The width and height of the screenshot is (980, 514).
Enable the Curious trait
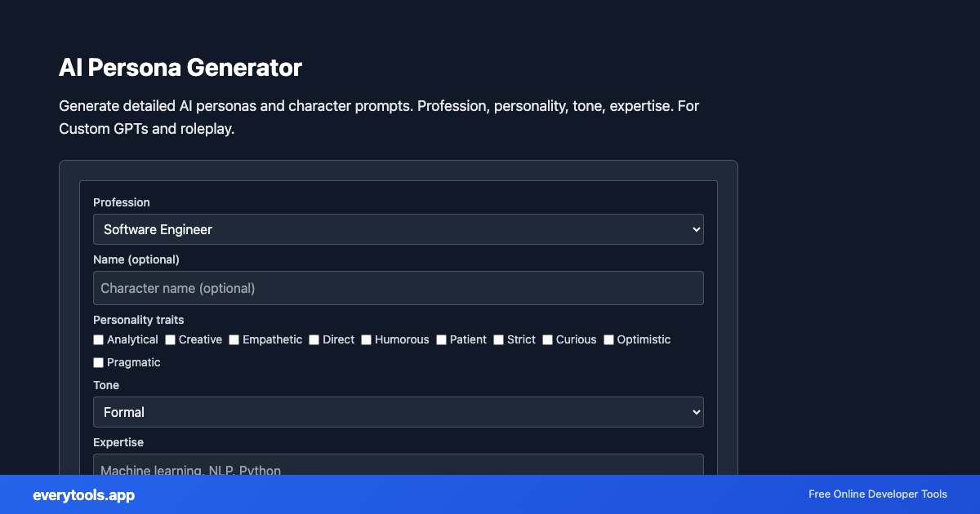pos(547,339)
